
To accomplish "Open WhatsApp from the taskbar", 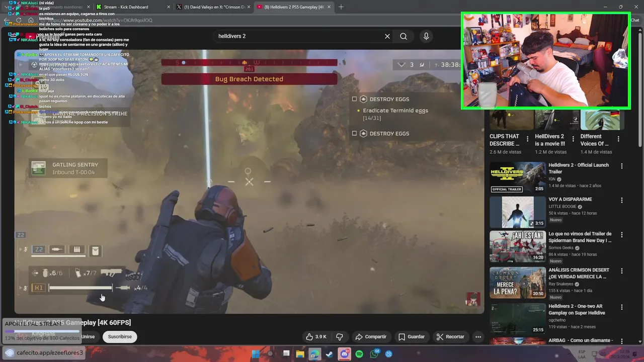I will coord(374,354).
